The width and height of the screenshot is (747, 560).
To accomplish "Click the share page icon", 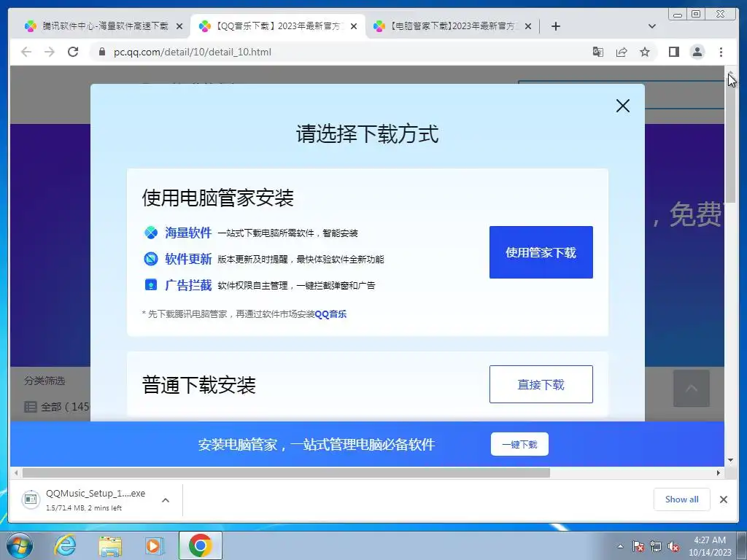I will point(622,52).
